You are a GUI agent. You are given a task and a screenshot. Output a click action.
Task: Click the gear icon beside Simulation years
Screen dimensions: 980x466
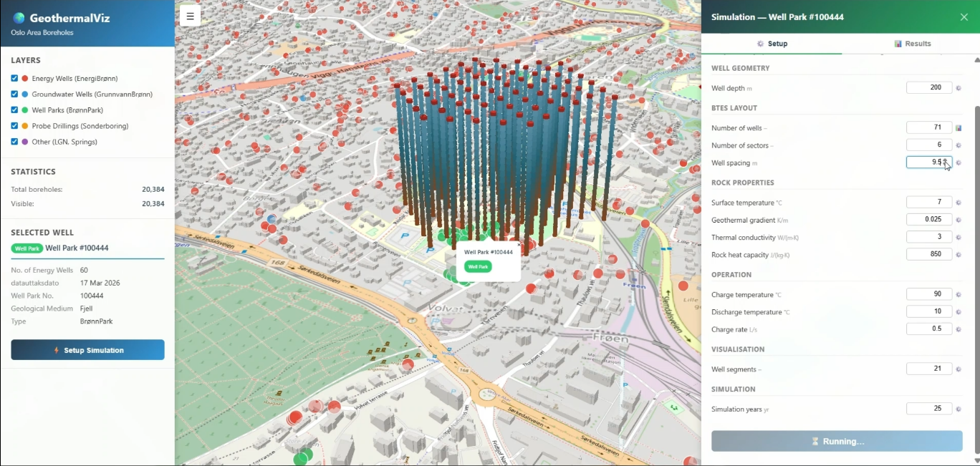click(959, 409)
